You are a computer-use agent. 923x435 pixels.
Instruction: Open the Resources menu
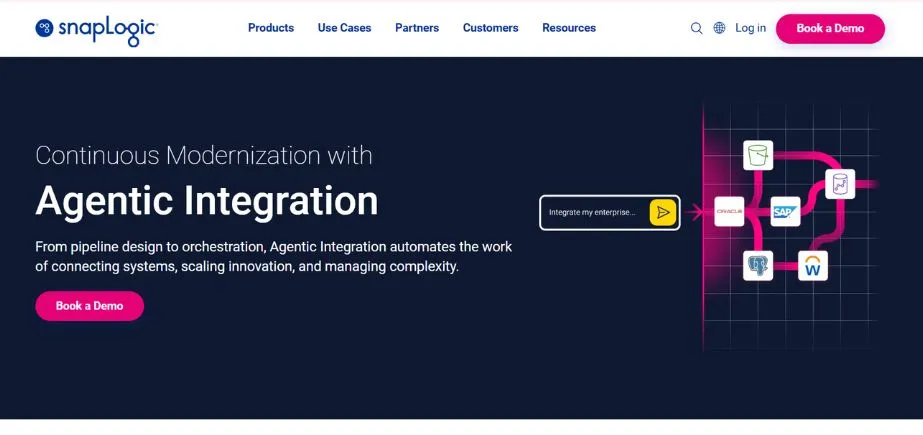[x=569, y=28]
